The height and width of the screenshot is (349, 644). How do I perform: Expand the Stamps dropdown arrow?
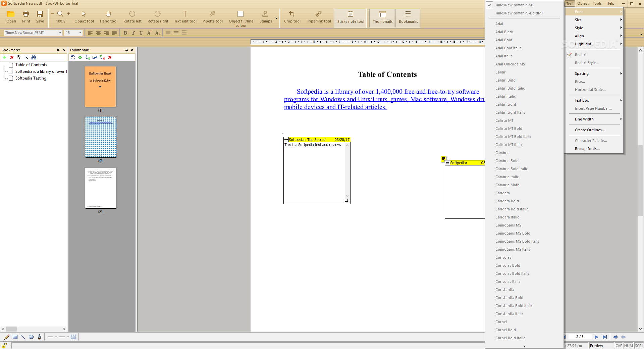tap(276, 18)
